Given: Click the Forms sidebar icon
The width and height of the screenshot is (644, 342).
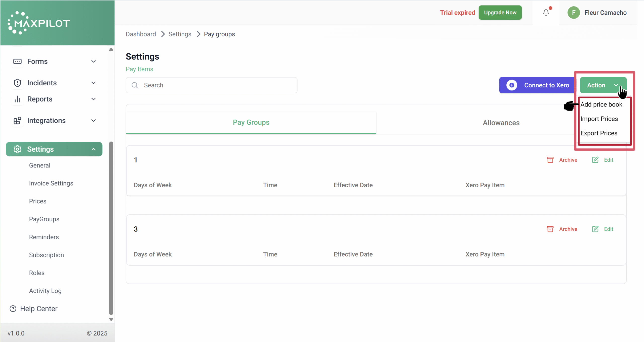Looking at the screenshot, I should coord(17,61).
